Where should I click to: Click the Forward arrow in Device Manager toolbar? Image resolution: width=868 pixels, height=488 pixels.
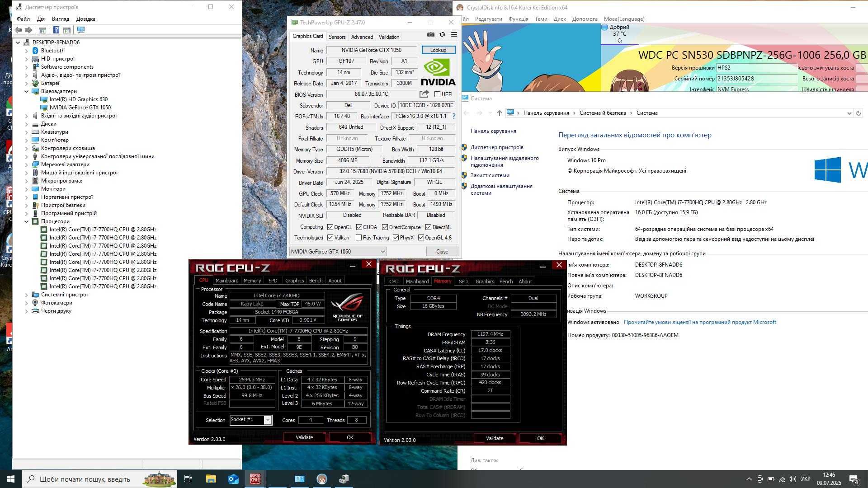coord(28,30)
